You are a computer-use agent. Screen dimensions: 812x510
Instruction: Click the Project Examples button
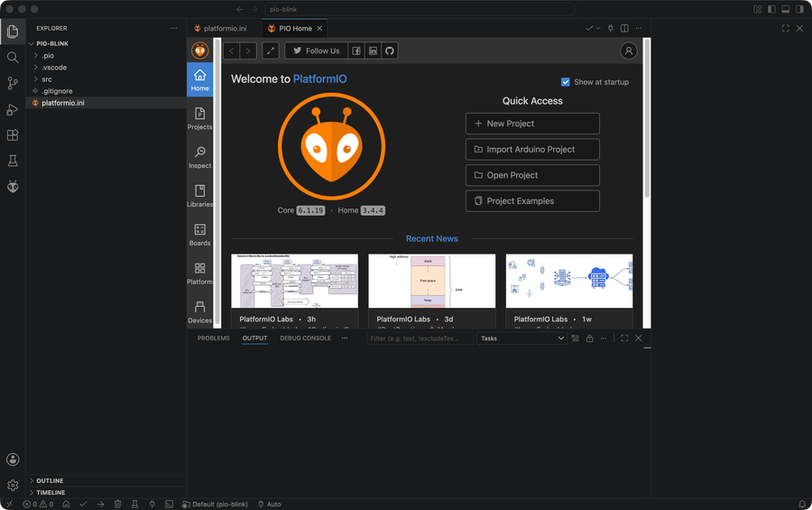coord(532,201)
